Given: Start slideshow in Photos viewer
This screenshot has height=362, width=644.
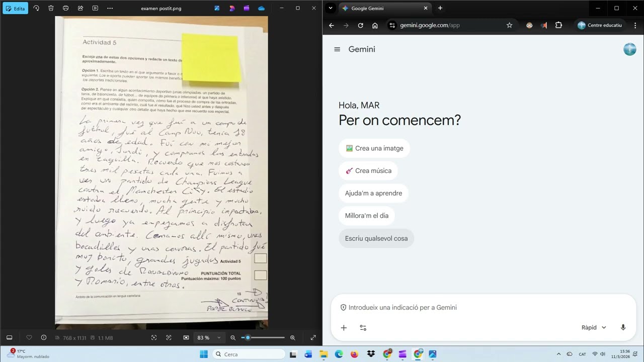Looking at the screenshot, I should pyautogui.click(x=96, y=9).
